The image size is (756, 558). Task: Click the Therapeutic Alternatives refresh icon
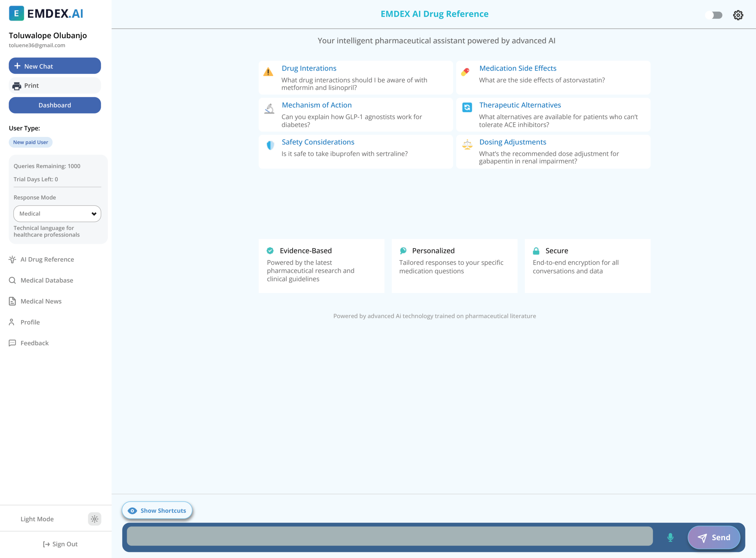(x=467, y=108)
